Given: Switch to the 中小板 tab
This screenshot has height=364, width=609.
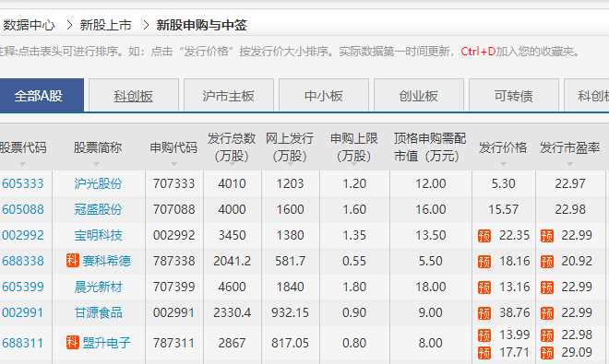Looking at the screenshot, I should tap(324, 96).
